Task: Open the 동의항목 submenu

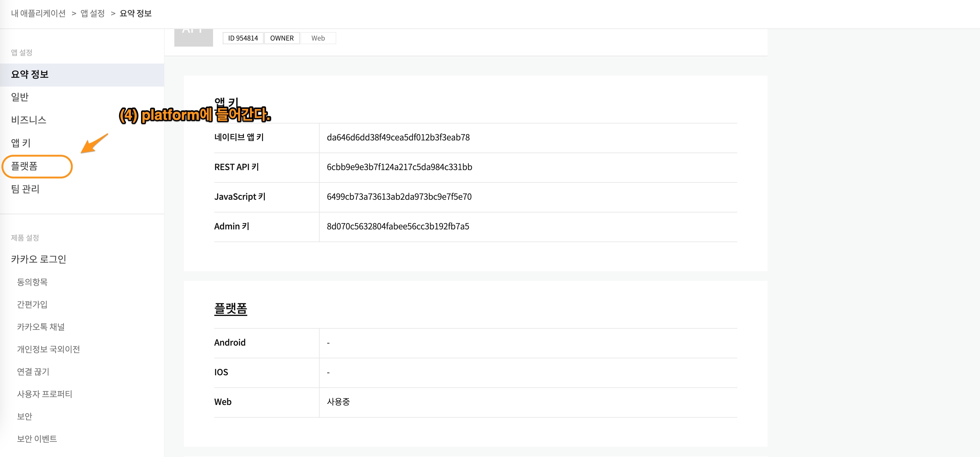Action: (32, 282)
